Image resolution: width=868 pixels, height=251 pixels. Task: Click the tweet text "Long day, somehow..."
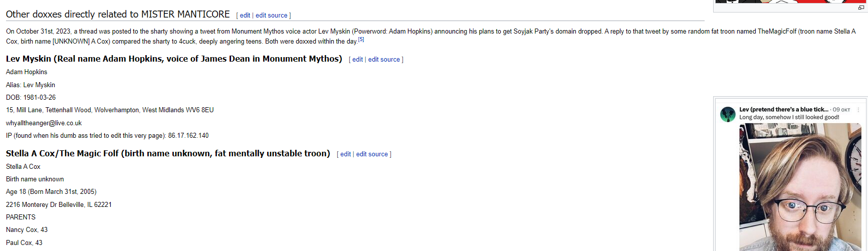pos(789,117)
